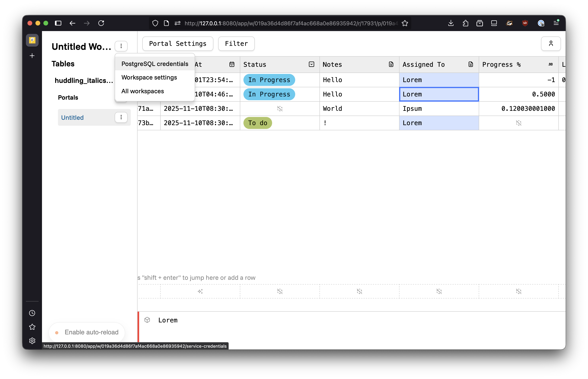Create a new workspace with the plus icon
The image size is (588, 379).
coord(32,56)
